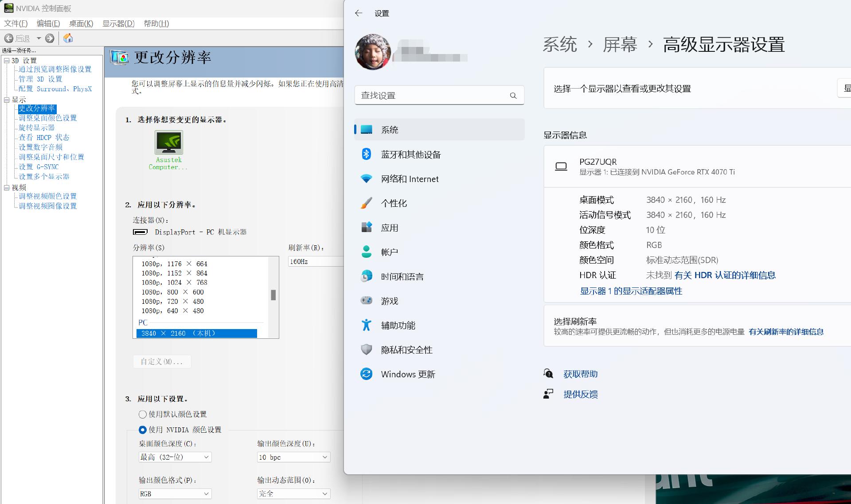
Task: Click the 自定义(M)... button
Action: coord(162,361)
